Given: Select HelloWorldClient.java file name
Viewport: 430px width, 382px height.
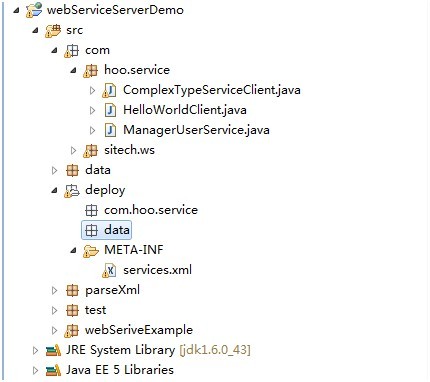Looking at the screenshot, I should (185, 110).
